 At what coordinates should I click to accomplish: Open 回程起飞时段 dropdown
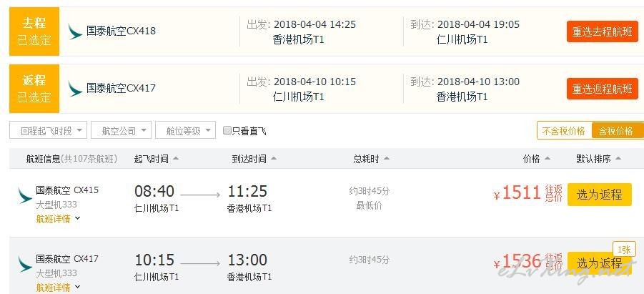point(48,130)
